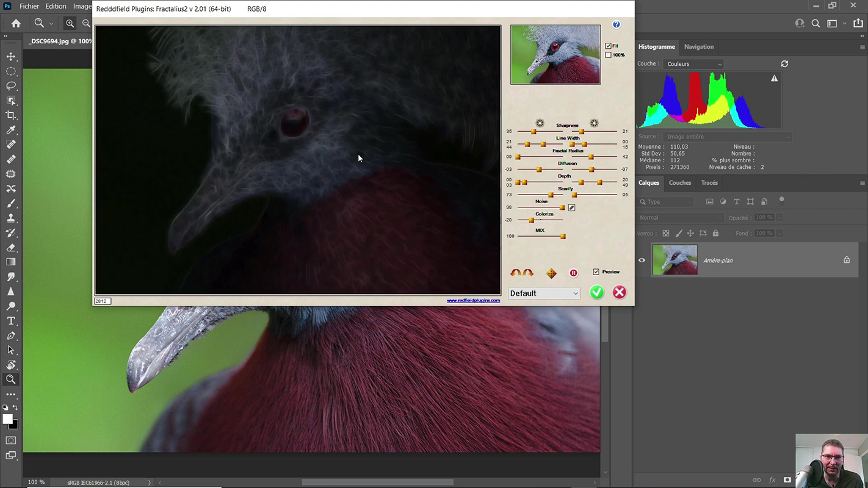Screen dimensions: 868x488
Task: Expand the Couche Couleurs dropdown
Action: 694,64
